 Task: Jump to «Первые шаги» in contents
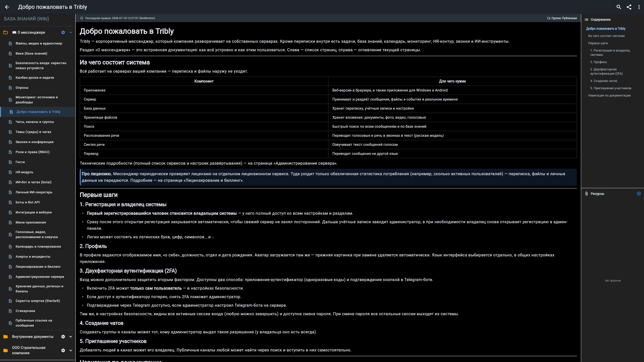pos(598,43)
